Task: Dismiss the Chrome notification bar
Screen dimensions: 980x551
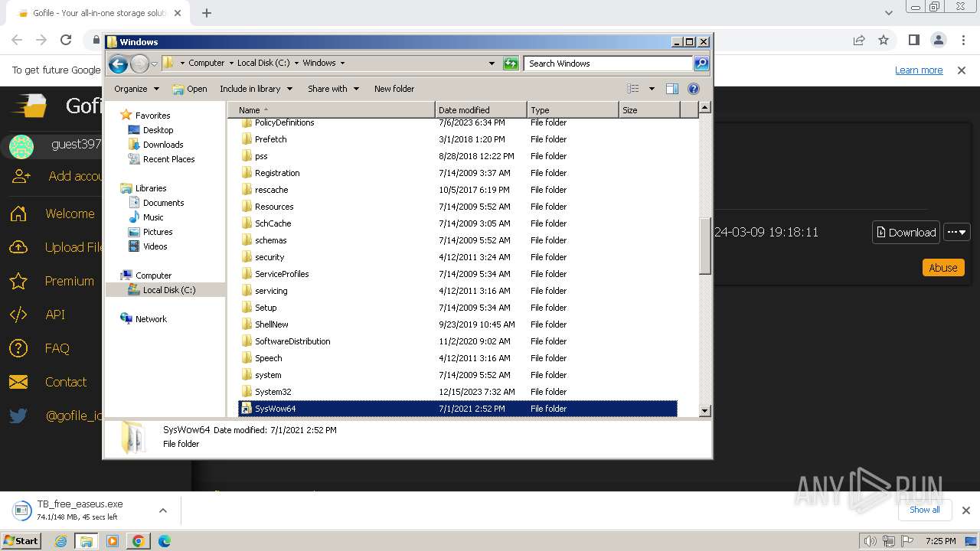Action: (x=962, y=70)
